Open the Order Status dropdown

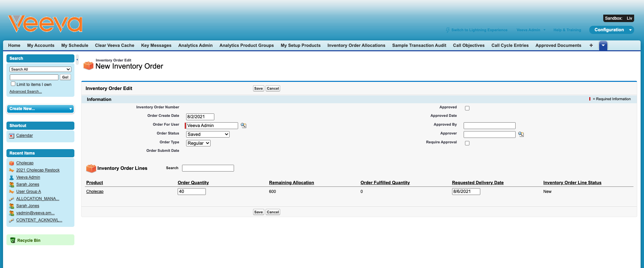[x=208, y=135]
